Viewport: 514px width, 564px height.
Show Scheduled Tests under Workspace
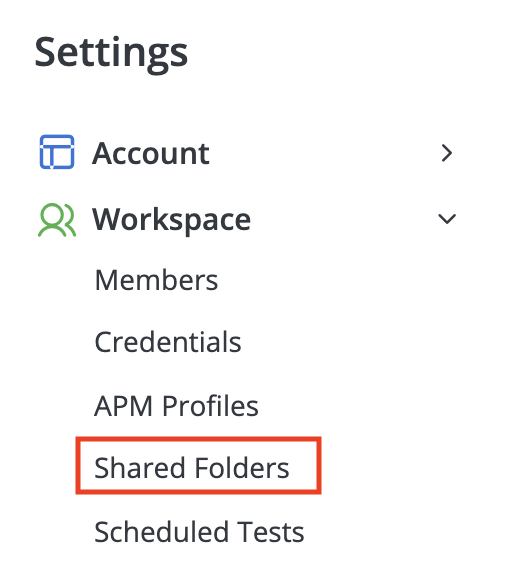(x=199, y=532)
